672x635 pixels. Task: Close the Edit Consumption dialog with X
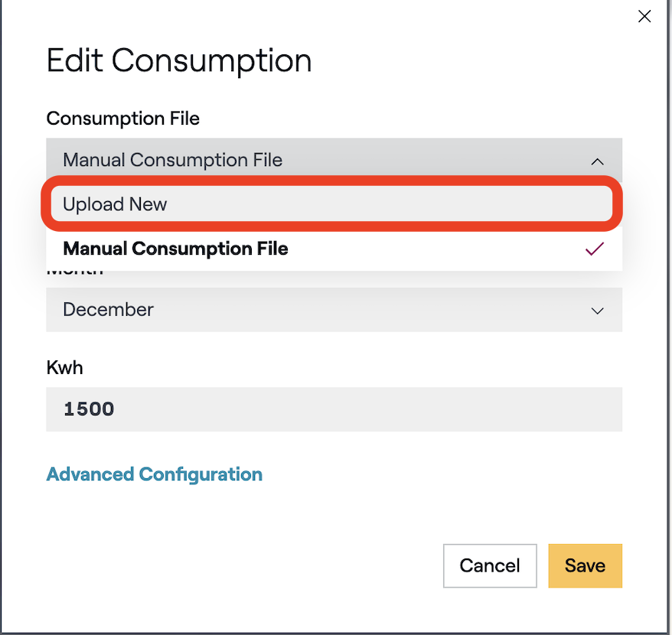[644, 17]
